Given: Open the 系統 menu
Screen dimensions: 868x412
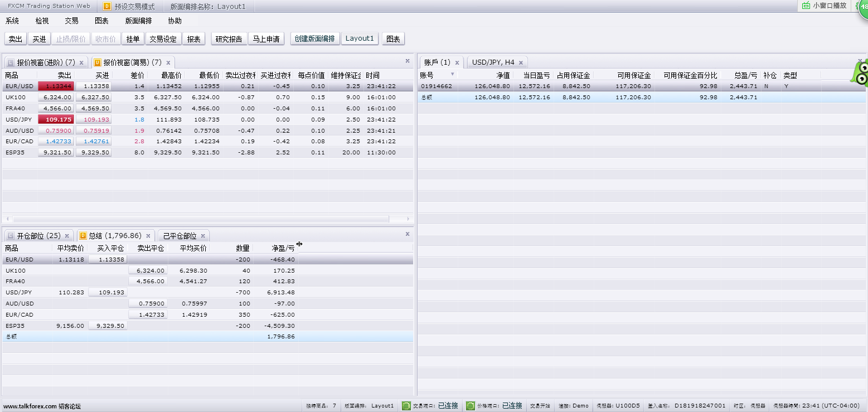Looking at the screenshot, I should [12, 21].
